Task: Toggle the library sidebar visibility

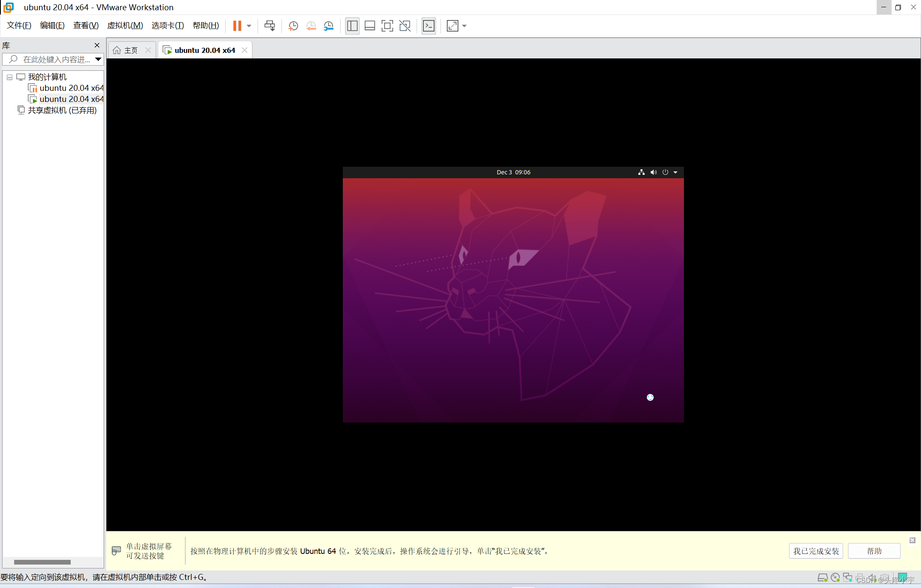Action: (x=352, y=26)
